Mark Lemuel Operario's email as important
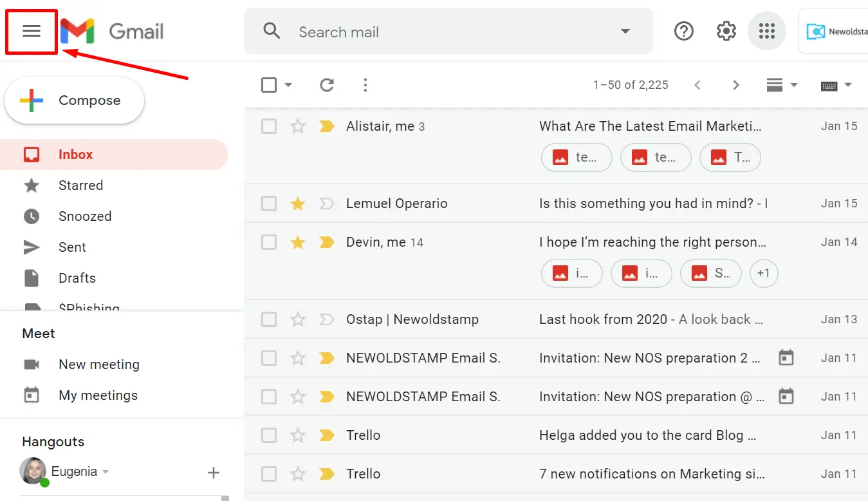The height and width of the screenshot is (501, 868). [327, 203]
